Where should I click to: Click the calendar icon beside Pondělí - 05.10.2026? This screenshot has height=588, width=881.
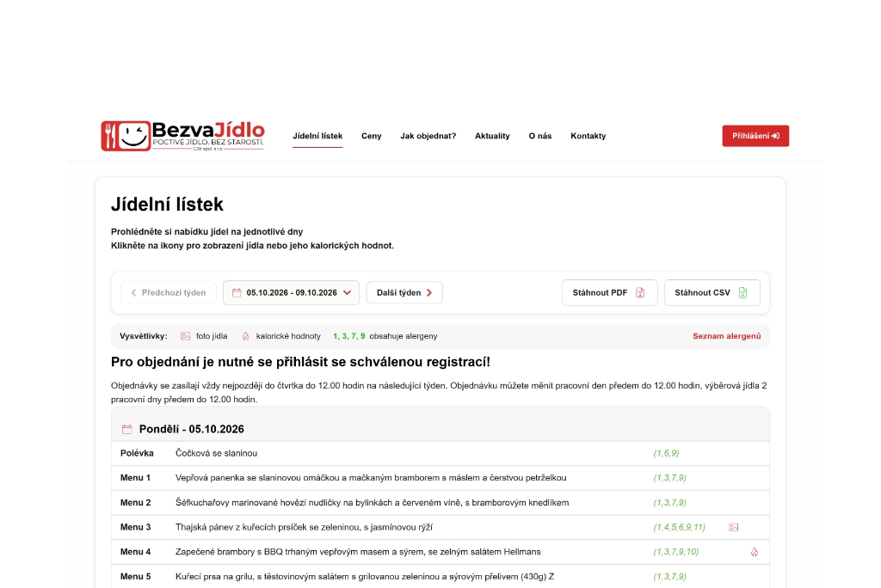pos(127,429)
